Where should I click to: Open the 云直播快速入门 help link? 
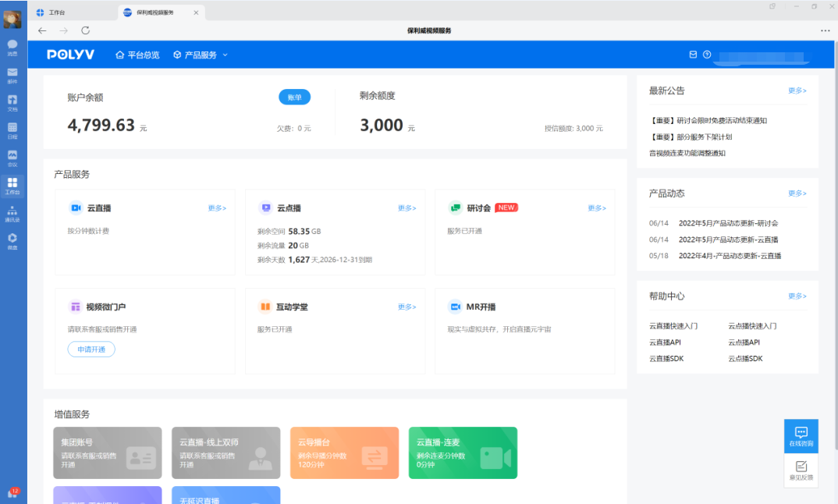pyautogui.click(x=673, y=326)
